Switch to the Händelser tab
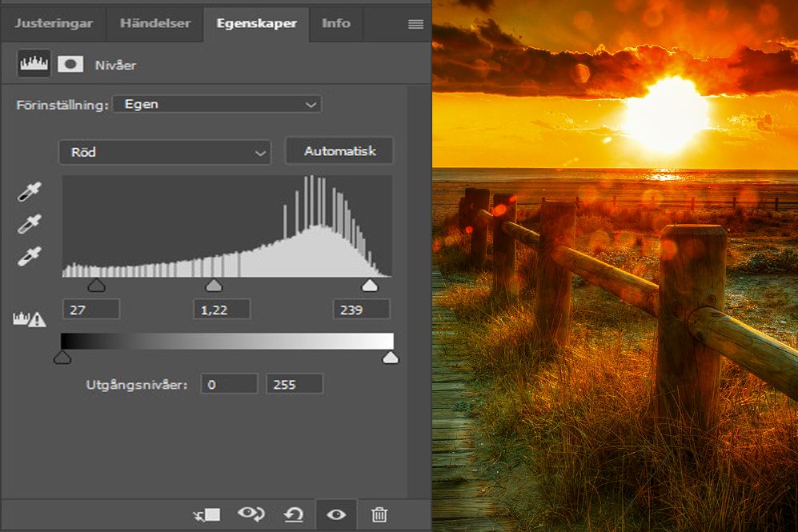This screenshot has height=532, width=798. [154, 23]
